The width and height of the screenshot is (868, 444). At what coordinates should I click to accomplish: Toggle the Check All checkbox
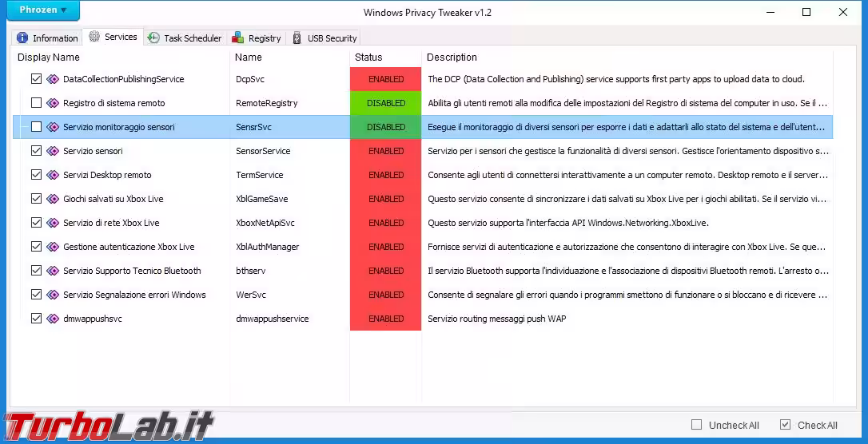(785, 425)
